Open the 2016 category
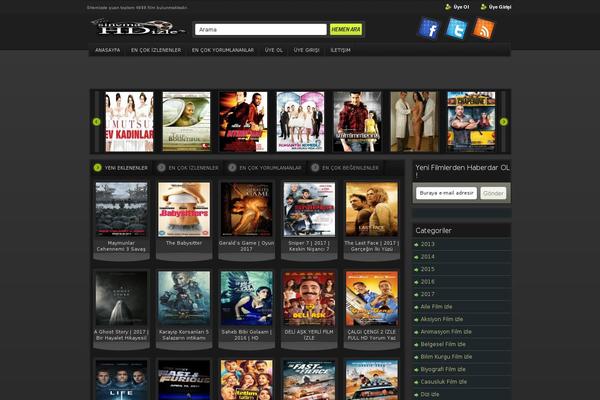 point(427,282)
